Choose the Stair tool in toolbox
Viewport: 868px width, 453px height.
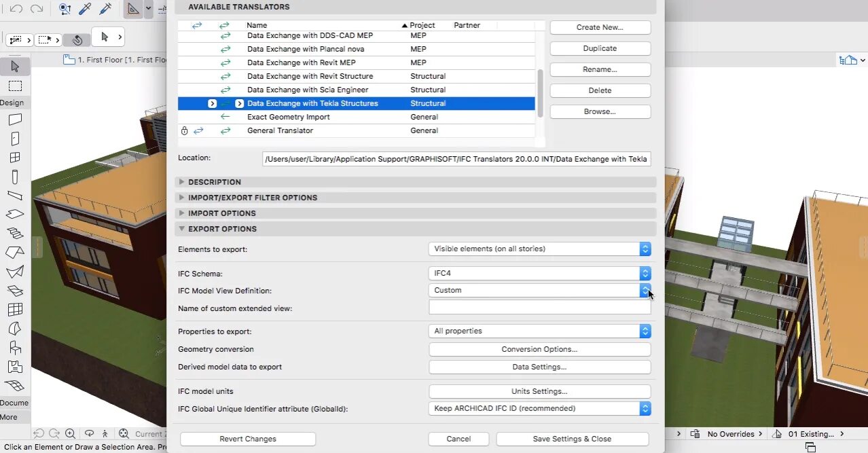[x=15, y=233]
